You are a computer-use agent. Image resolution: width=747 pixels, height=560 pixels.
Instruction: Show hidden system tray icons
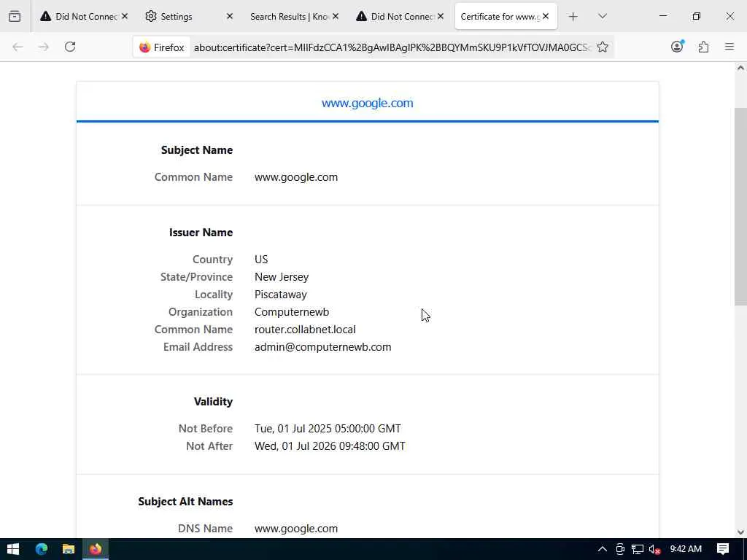tap(602, 549)
